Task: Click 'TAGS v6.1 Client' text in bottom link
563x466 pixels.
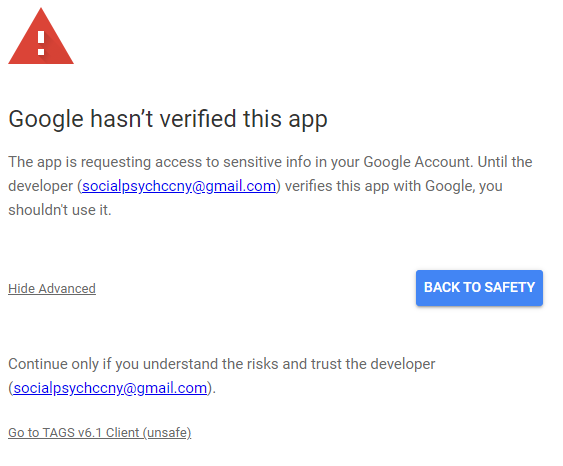Action: [91, 433]
